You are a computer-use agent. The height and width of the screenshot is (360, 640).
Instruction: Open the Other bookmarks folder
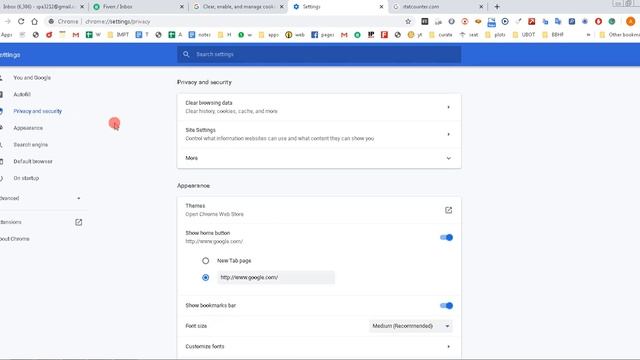619,35
